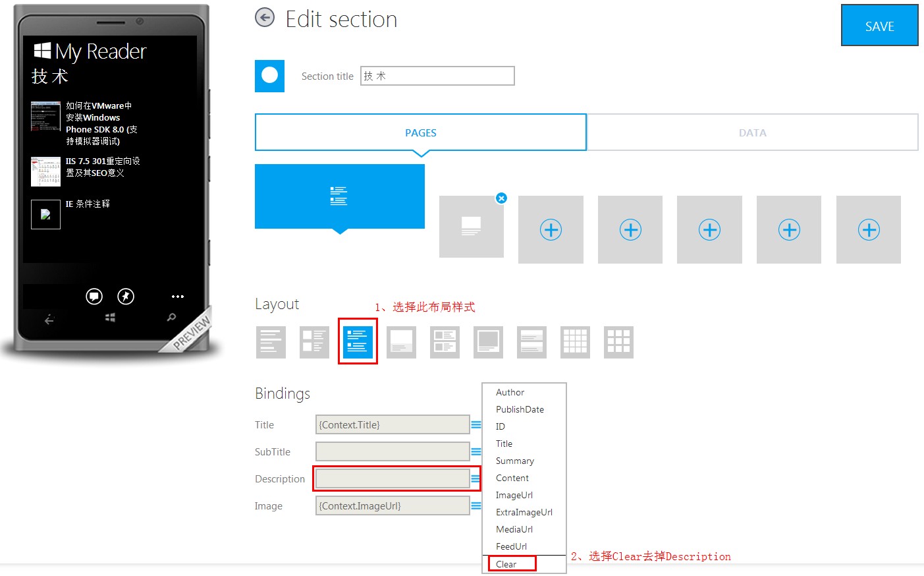
Task: Click the My Reader app title
Action: click(x=101, y=51)
